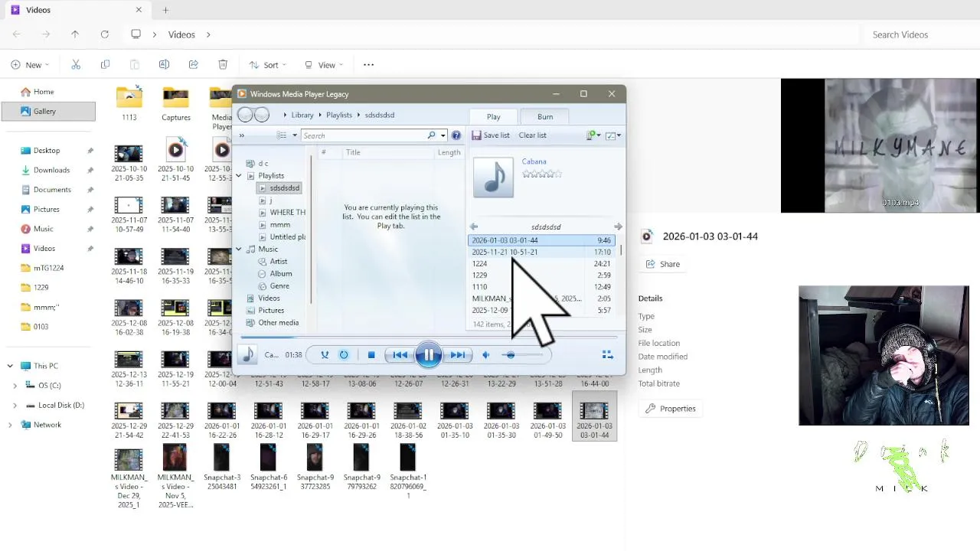
Task: Click the Delete icon in Explorer toolbar
Action: [223, 65]
